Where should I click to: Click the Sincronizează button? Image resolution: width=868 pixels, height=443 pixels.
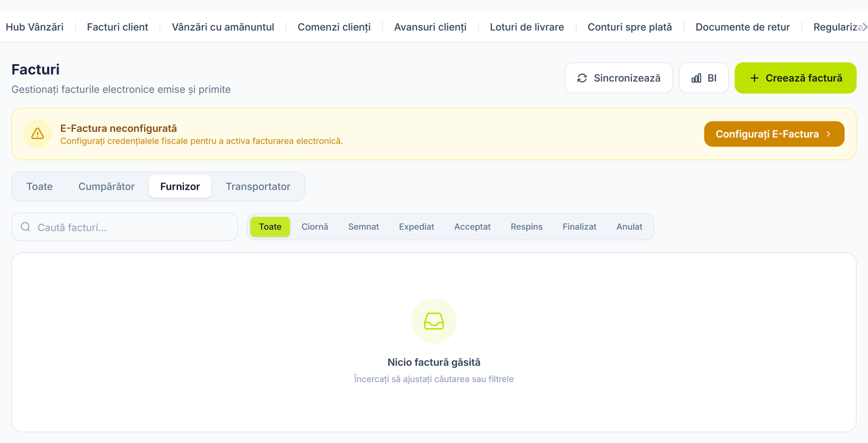click(x=619, y=78)
